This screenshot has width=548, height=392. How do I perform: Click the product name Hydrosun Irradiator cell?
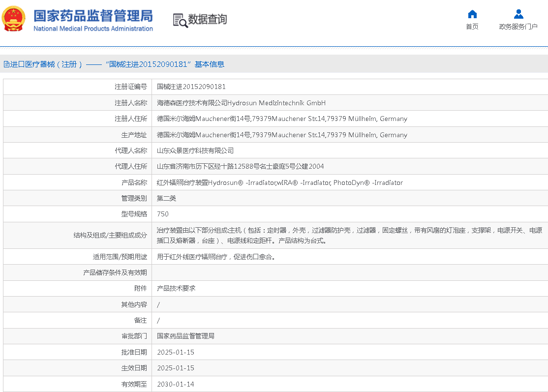click(279, 182)
